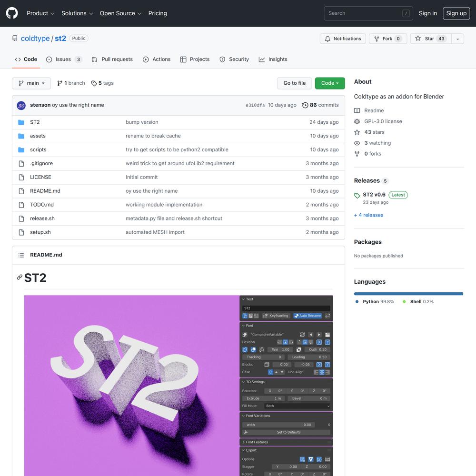Open the Packages heading link
This screenshot has width=476, height=476.
click(x=367, y=242)
